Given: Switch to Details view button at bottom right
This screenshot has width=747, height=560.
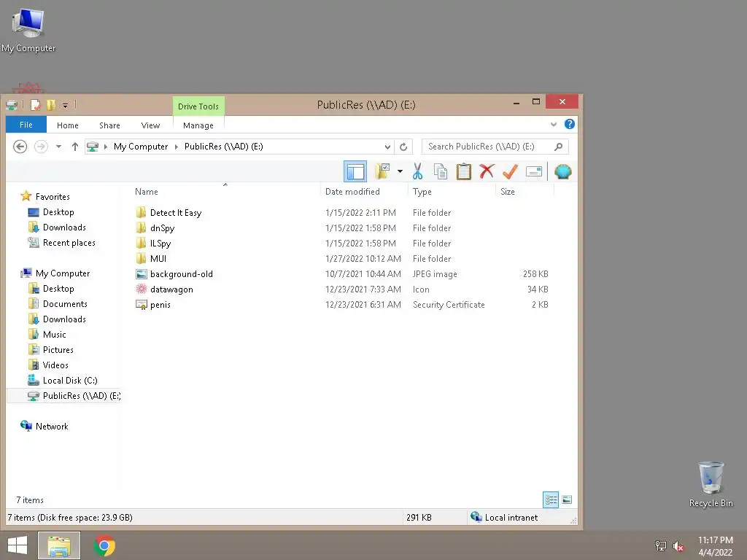Looking at the screenshot, I should click(551, 499).
